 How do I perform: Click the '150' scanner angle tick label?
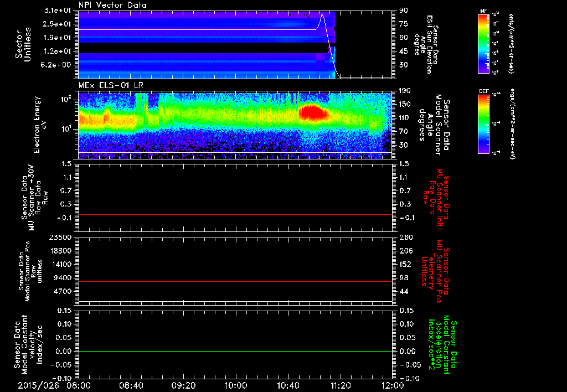[x=405, y=104]
